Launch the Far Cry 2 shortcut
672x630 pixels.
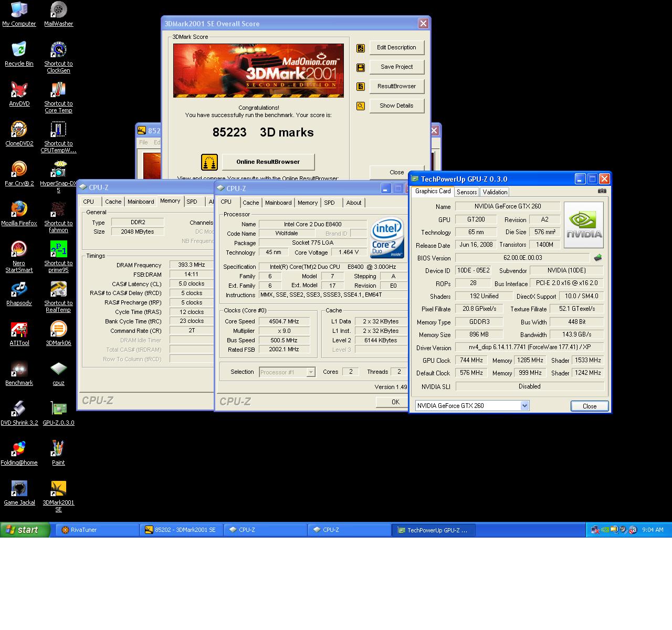[19, 174]
